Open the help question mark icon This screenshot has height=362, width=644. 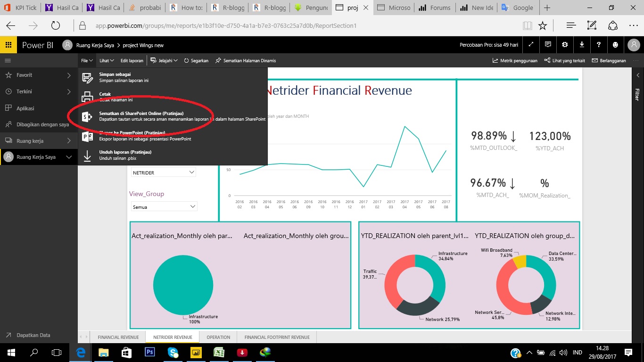pos(599,45)
